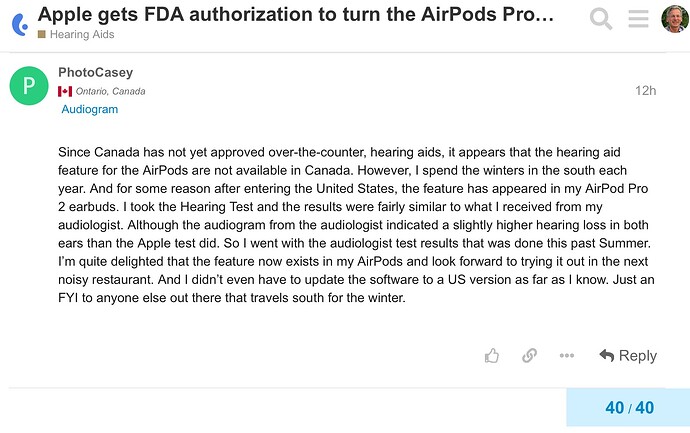The image size is (690, 433).
Task: Reply to PhotoCasey's post
Action: pos(628,355)
